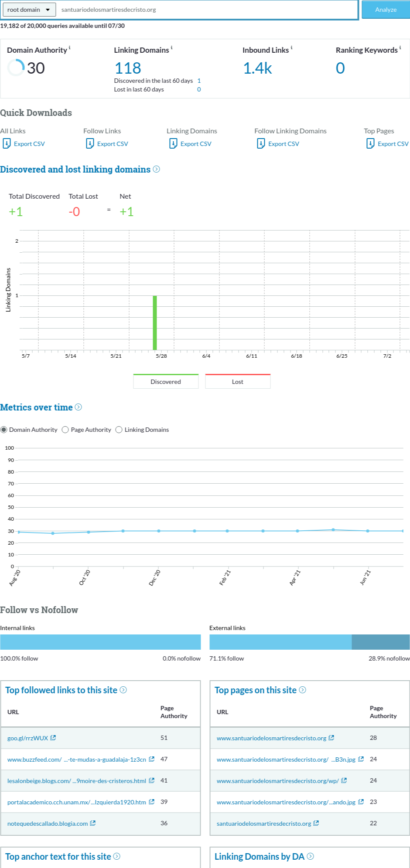Open external link icon for lesalonbeige.blogs.com row
This screenshot has height=868, width=410.
(x=151, y=780)
